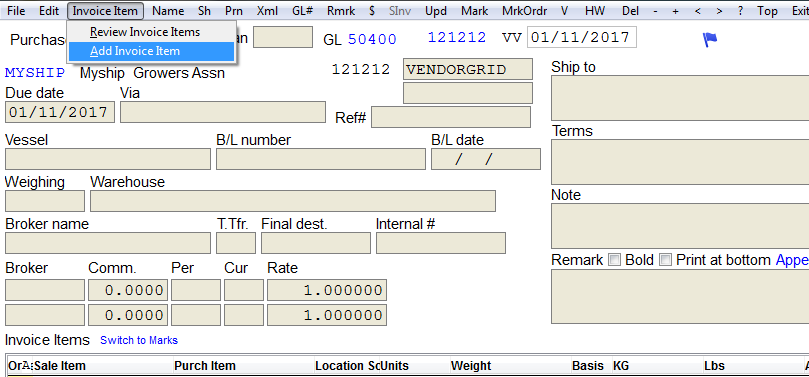Screen dimensions: 809x377
Task: Click the Ref# input field
Action: pyautogui.click(x=451, y=117)
